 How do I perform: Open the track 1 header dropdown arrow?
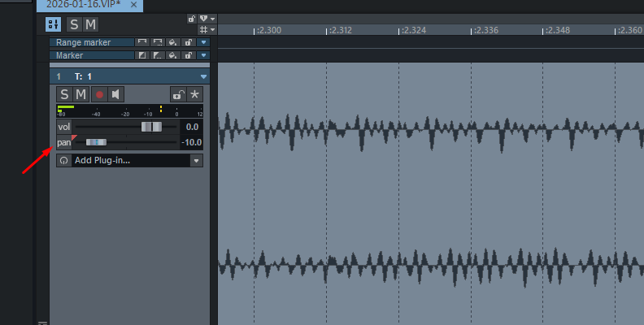click(x=203, y=76)
